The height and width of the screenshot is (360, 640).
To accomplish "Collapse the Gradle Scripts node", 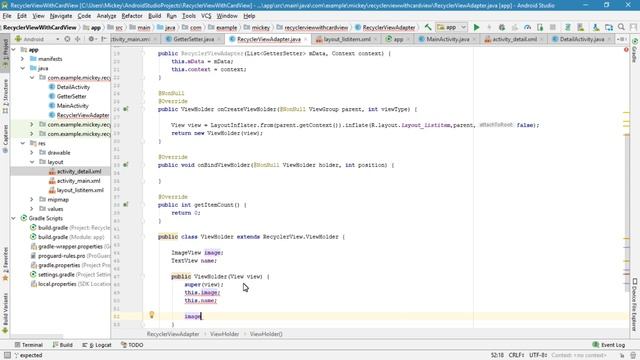I will coord(14,218).
